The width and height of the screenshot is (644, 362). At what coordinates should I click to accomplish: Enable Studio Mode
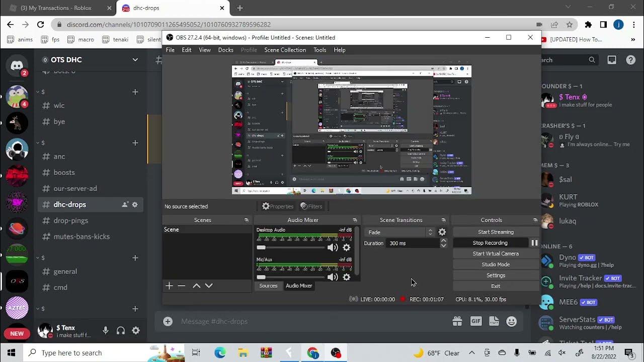496,264
